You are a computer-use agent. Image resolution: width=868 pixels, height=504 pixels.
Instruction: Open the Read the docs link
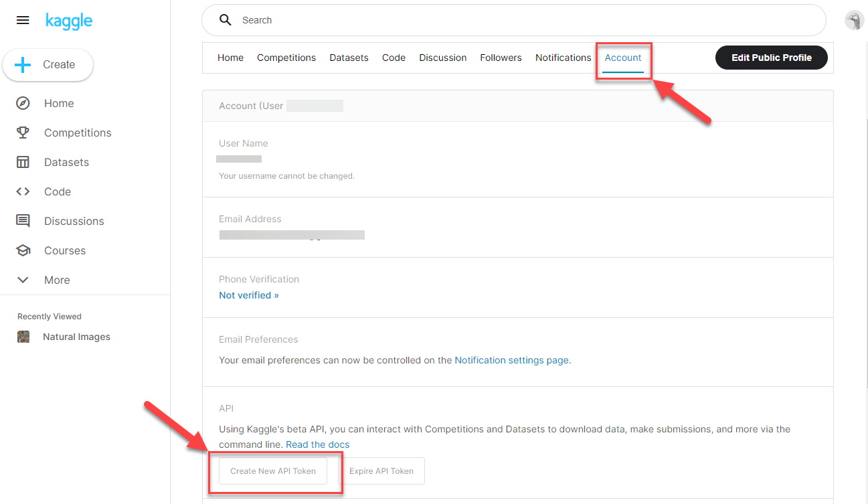[318, 444]
